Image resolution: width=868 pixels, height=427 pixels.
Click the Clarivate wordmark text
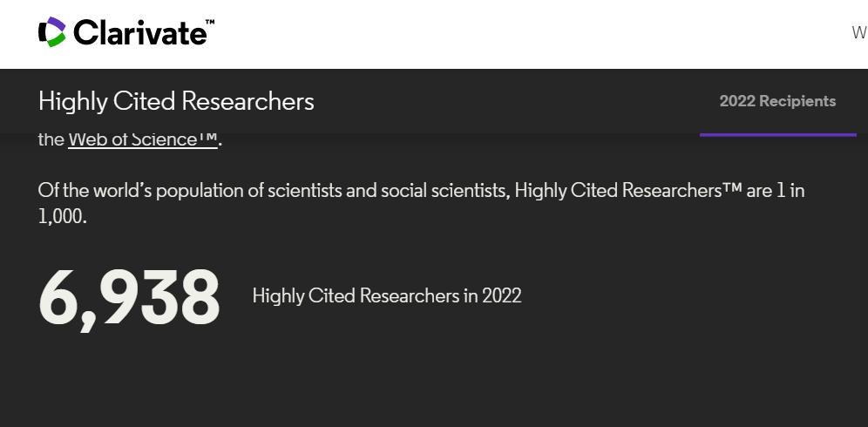point(139,33)
